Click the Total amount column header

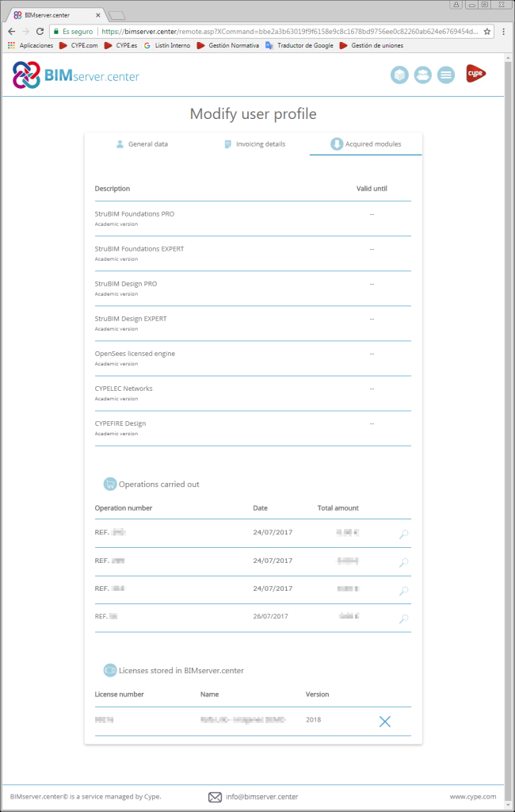point(338,508)
